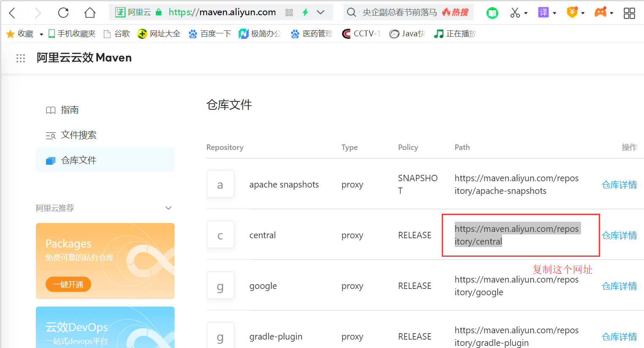The width and height of the screenshot is (644, 348).
Task: Click the orange shield wallet icon
Action: (x=572, y=12)
